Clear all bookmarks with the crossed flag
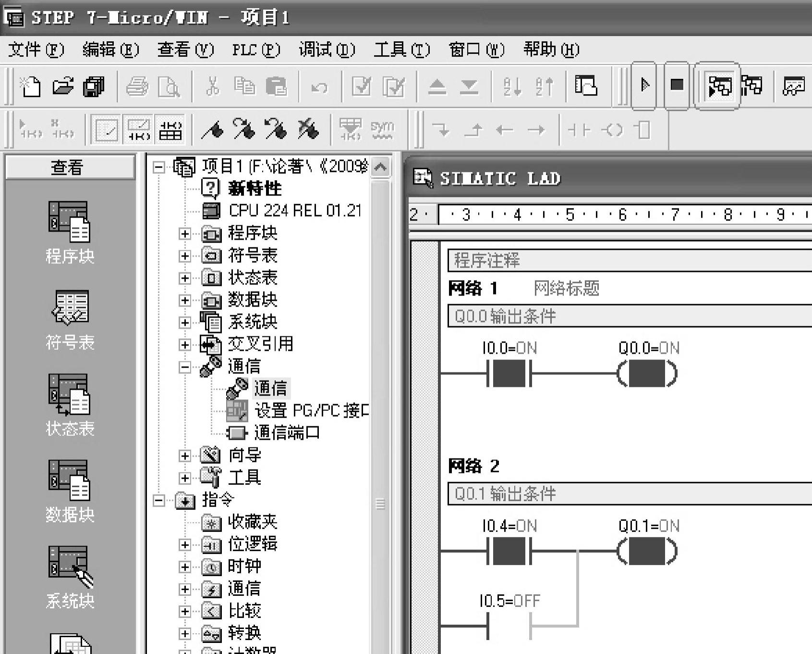Screen dimensions: 812x654 pos(308,130)
